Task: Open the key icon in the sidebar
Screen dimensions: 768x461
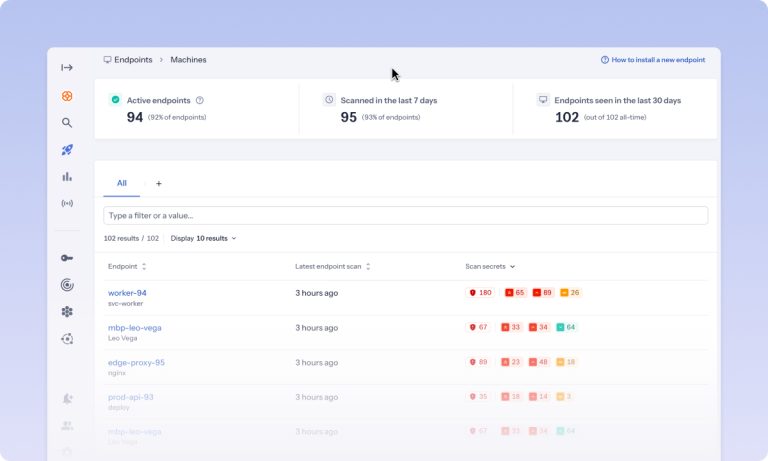Action: click(67, 258)
